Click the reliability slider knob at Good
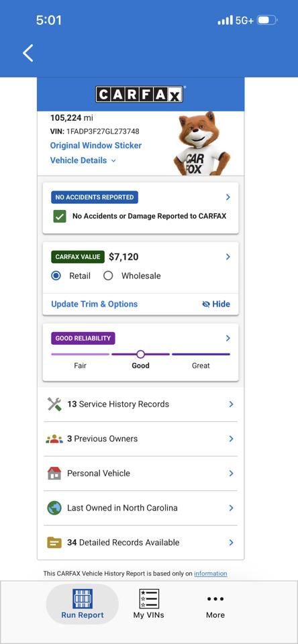 140,354
